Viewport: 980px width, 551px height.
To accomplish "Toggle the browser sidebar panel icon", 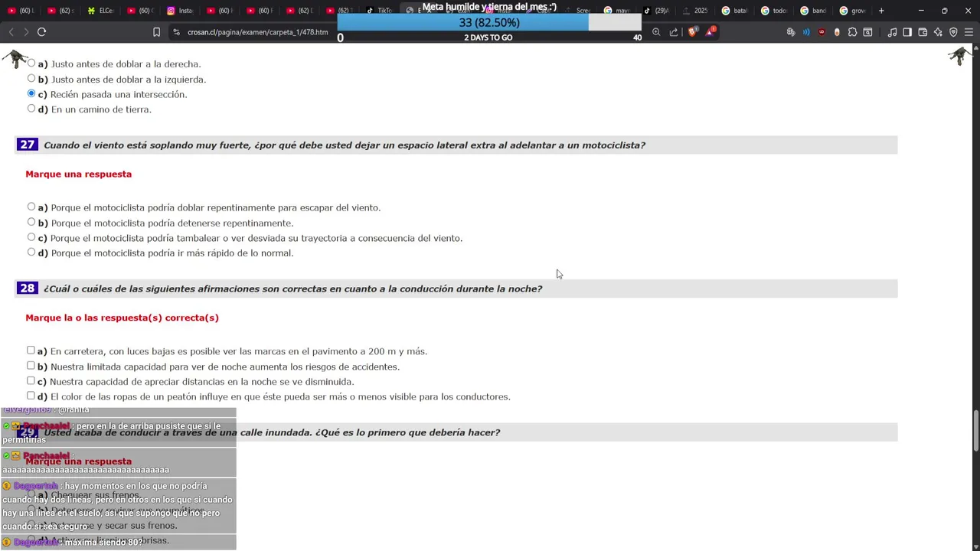I will pos(907,32).
